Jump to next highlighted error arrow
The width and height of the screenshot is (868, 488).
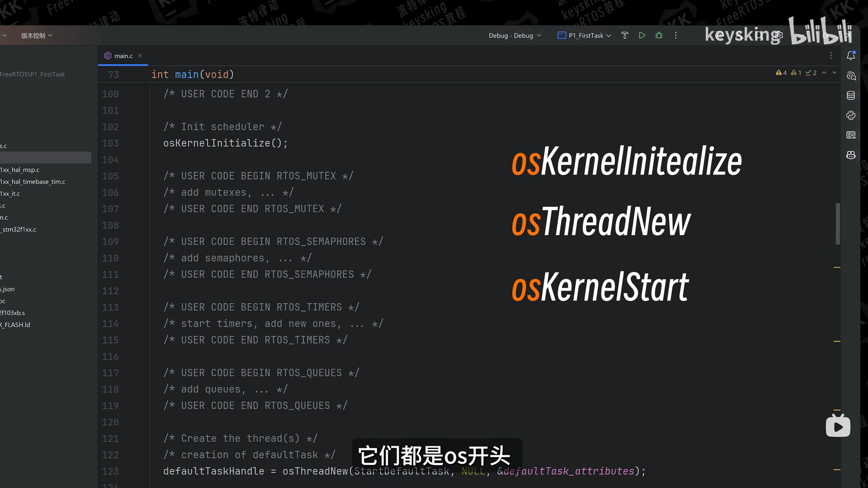835,72
